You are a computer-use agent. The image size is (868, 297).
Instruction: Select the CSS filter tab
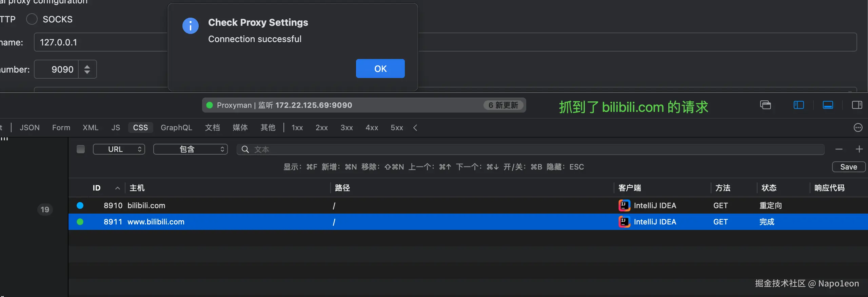point(140,127)
